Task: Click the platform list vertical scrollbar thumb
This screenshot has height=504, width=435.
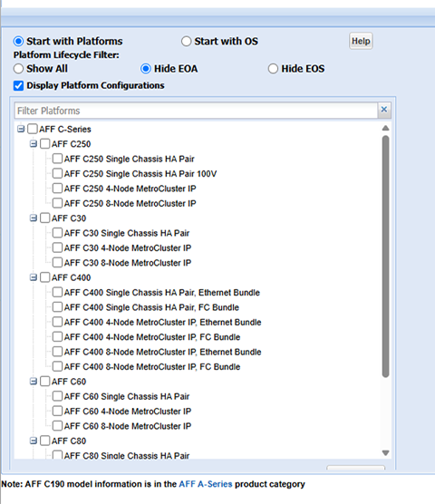Action: pos(385,257)
